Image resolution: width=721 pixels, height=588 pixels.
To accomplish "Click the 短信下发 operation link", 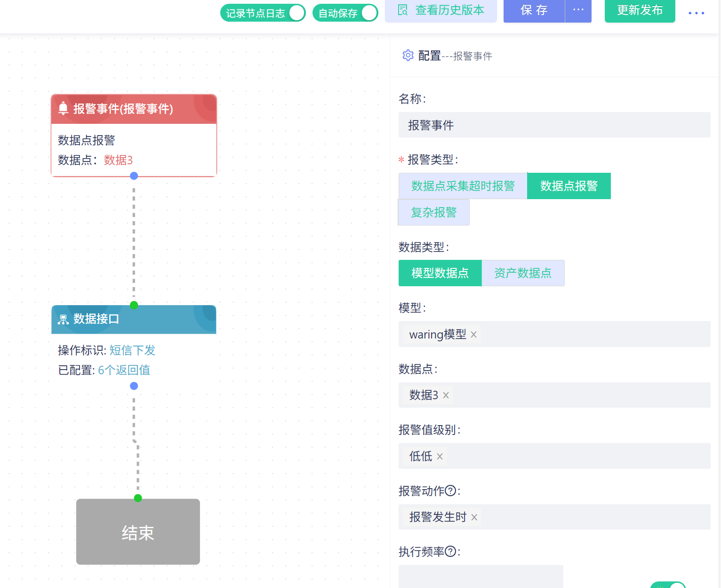I will pyautogui.click(x=132, y=350).
